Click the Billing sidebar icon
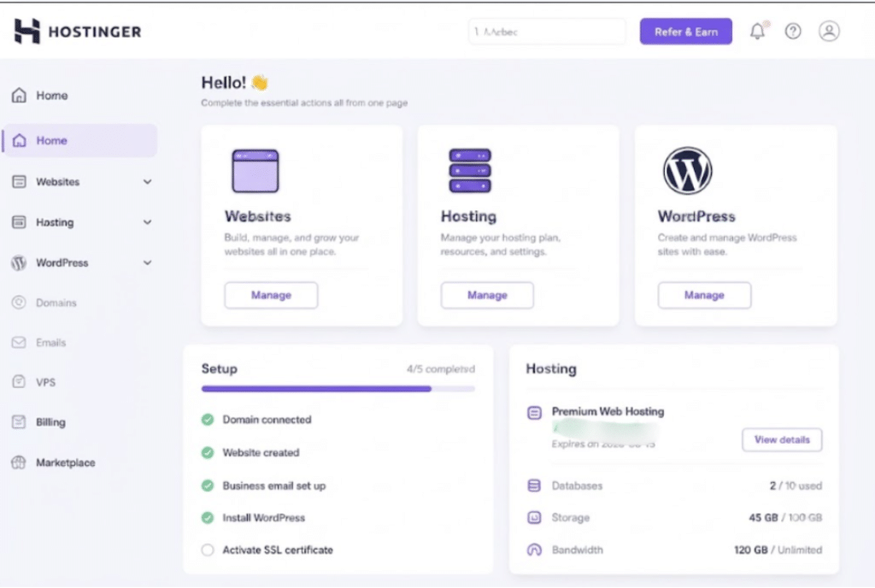This screenshot has height=588, width=875. [x=19, y=422]
